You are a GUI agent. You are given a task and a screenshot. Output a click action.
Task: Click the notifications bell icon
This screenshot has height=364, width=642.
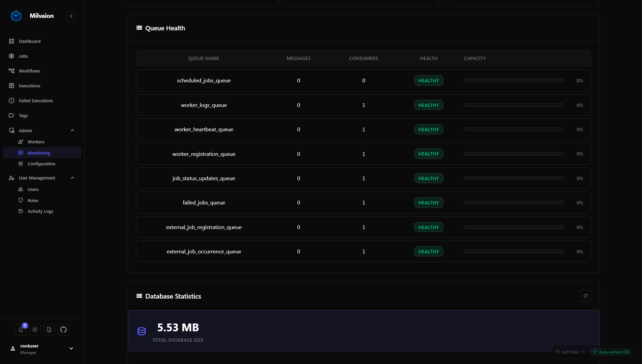(x=21, y=330)
